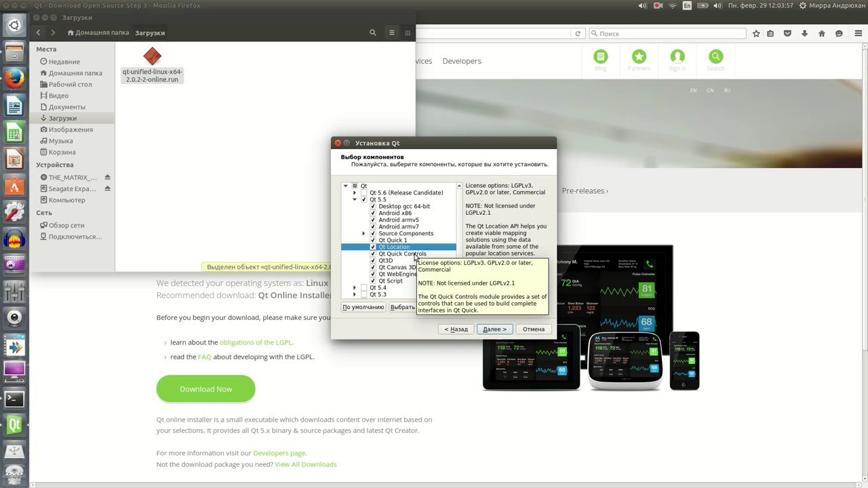The width and height of the screenshot is (868, 488).
Task: Click Далее to continue installation
Action: click(x=495, y=329)
